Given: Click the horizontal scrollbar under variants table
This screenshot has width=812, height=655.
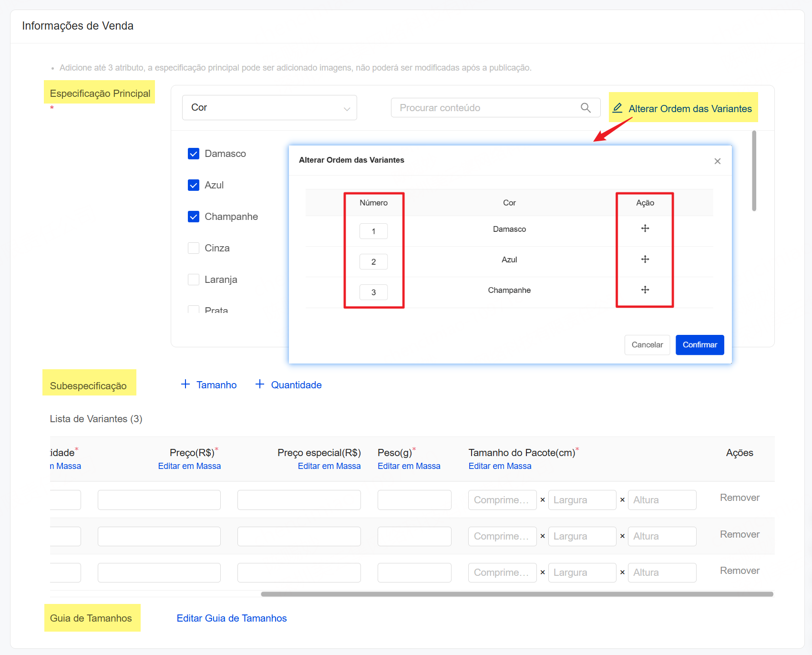Looking at the screenshot, I should (517, 594).
